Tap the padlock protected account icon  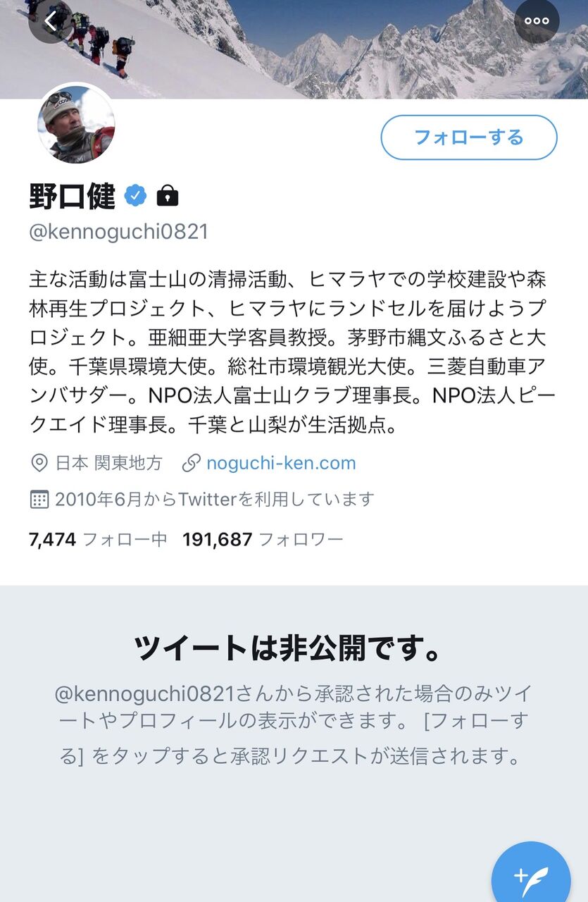coord(168,195)
